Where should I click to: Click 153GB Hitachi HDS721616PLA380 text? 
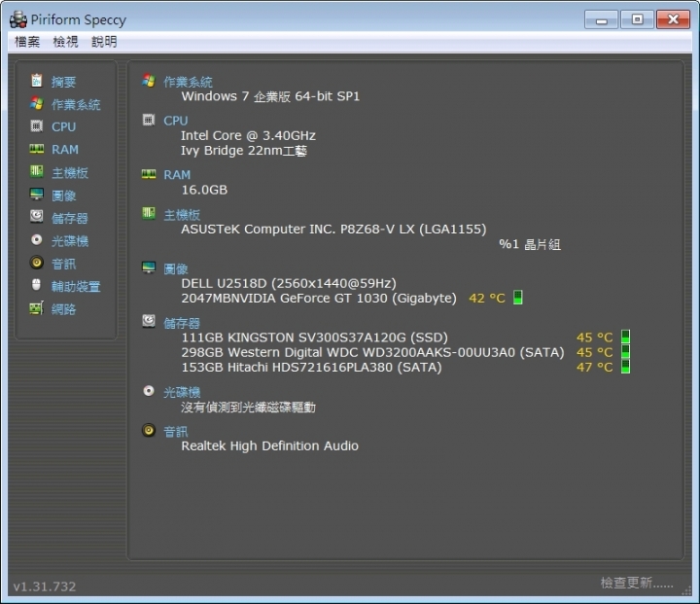click(312, 368)
